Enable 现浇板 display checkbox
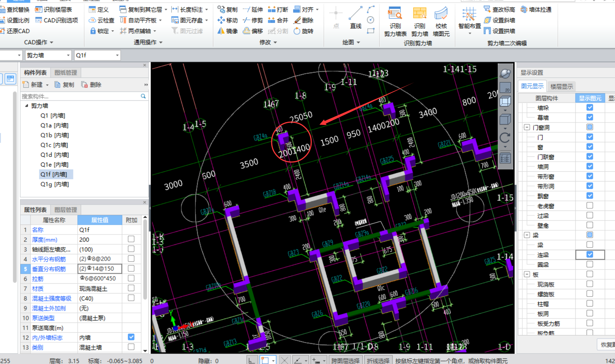This screenshot has height=364, width=615. click(590, 284)
